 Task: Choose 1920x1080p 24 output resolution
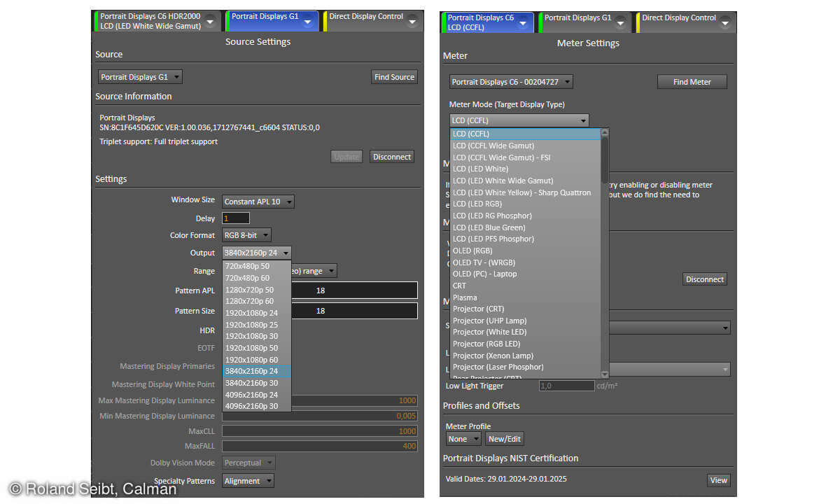point(257,313)
